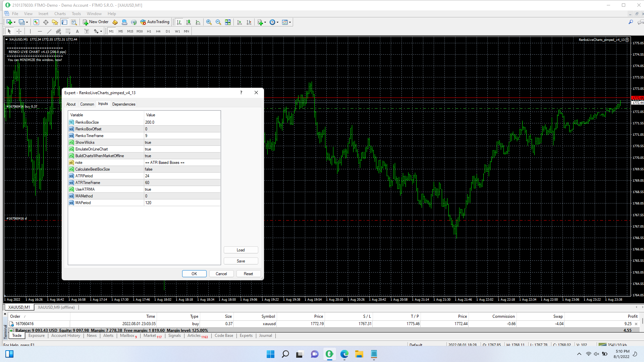Click the Reset button
This screenshot has width=644, height=362.
coord(249,274)
